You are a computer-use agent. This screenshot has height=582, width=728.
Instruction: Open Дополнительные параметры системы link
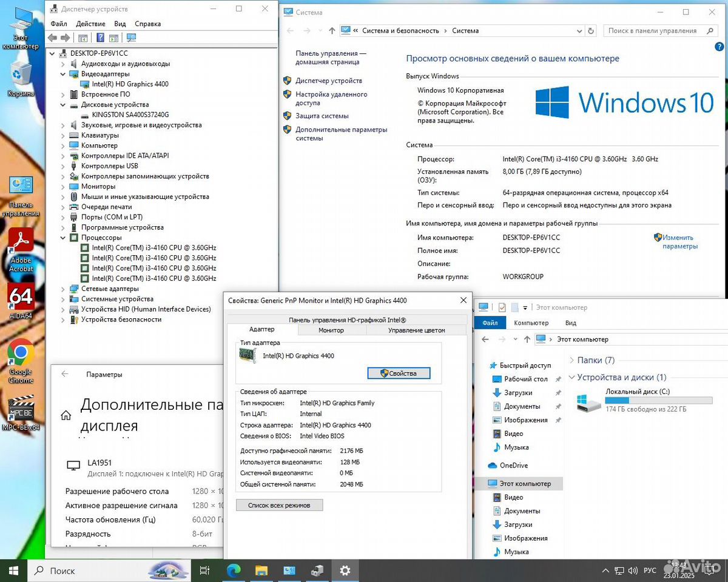point(341,134)
